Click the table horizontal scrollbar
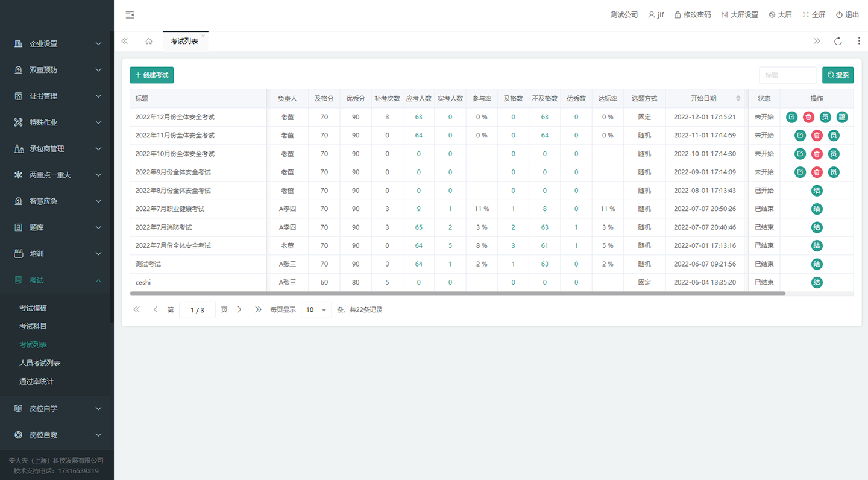Screen dimensions: 868x480 pyautogui.click(x=458, y=294)
